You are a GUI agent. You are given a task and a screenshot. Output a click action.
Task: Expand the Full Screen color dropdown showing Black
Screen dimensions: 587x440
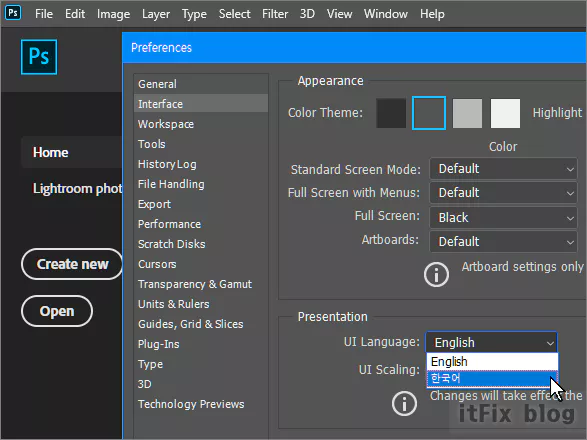503,218
